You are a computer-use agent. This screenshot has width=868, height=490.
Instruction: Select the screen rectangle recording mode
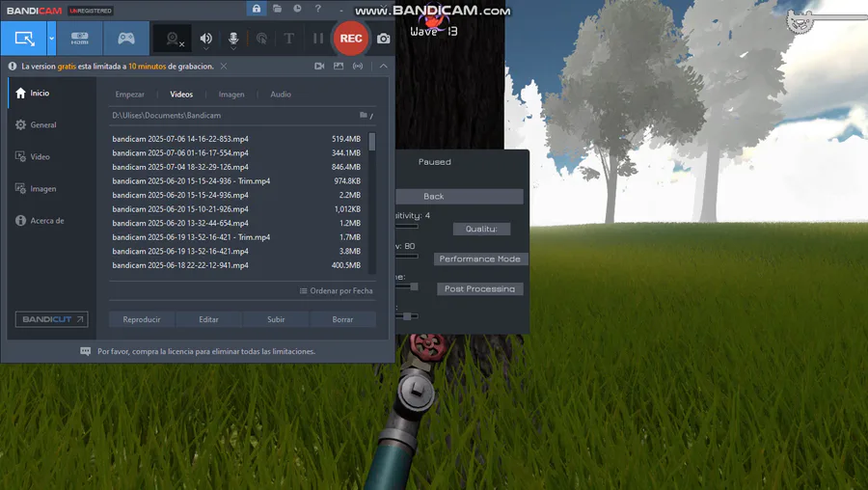[x=24, y=39]
